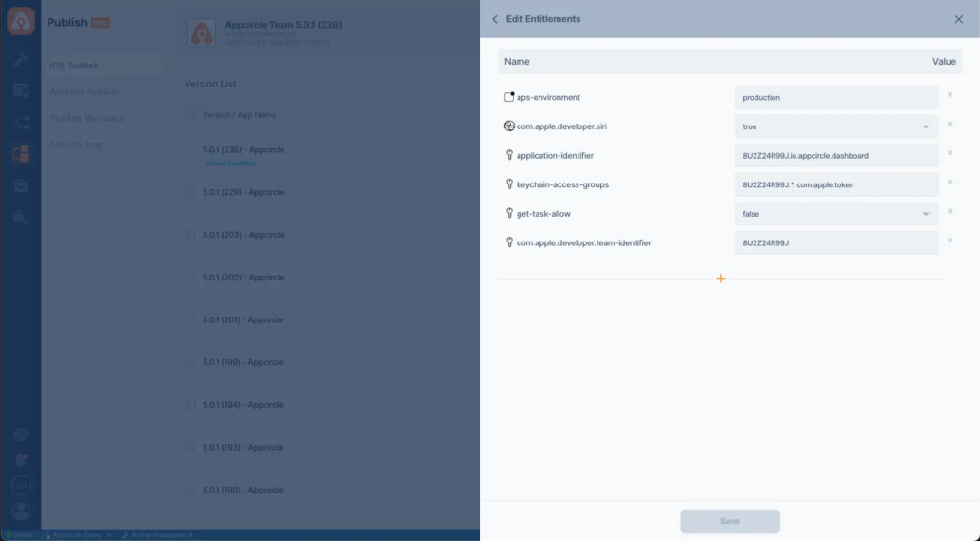Open the get-task-allow value dropdown
Screen dimensions: 980x541
[x=835, y=214]
